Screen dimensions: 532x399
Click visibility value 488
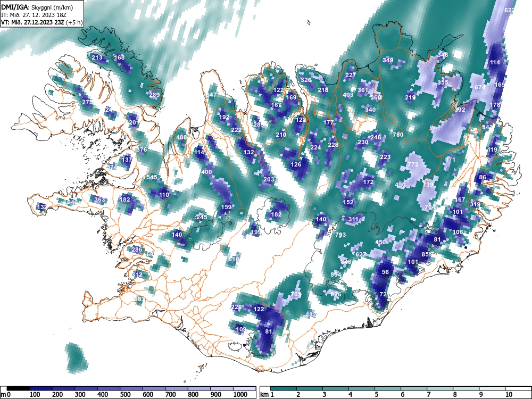coord(181,137)
